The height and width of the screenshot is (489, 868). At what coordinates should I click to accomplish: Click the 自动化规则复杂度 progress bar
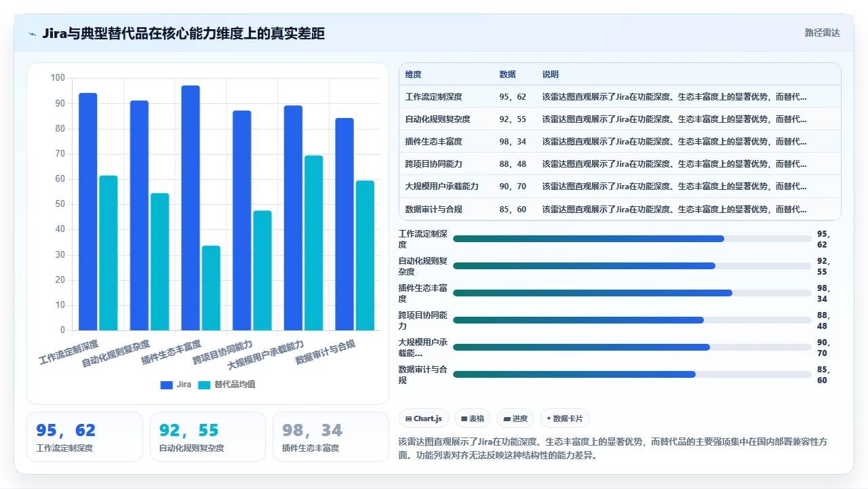point(632,266)
